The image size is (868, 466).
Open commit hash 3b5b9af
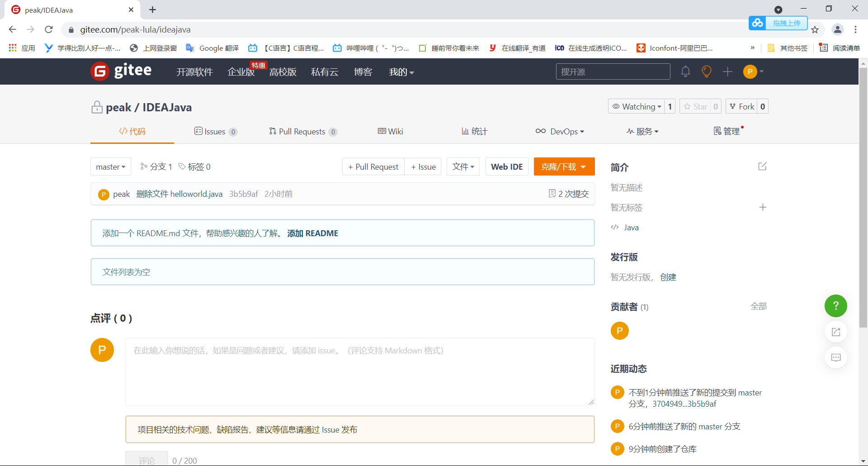(243, 194)
